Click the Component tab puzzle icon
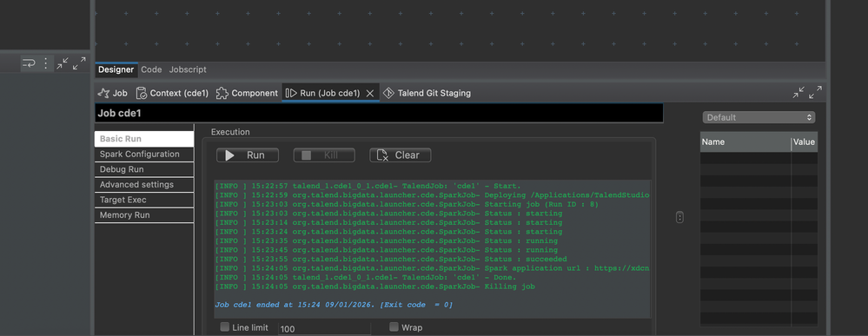868x336 pixels. [x=222, y=93]
